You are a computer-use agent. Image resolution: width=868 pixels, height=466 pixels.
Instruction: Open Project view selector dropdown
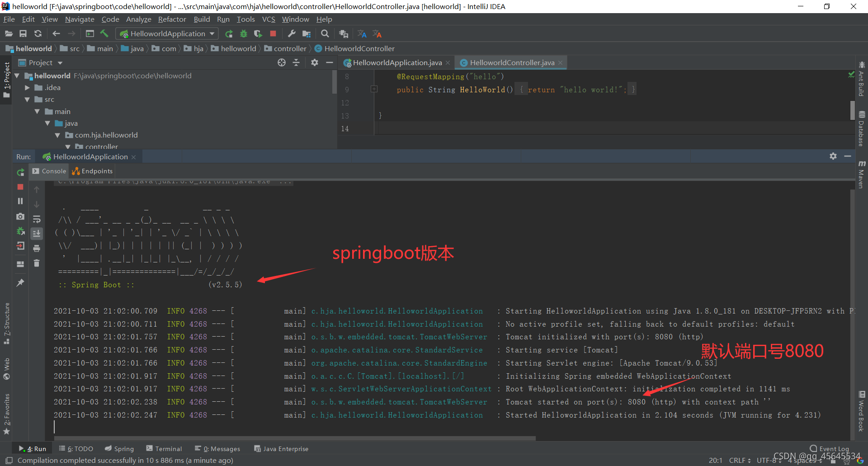click(x=41, y=63)
